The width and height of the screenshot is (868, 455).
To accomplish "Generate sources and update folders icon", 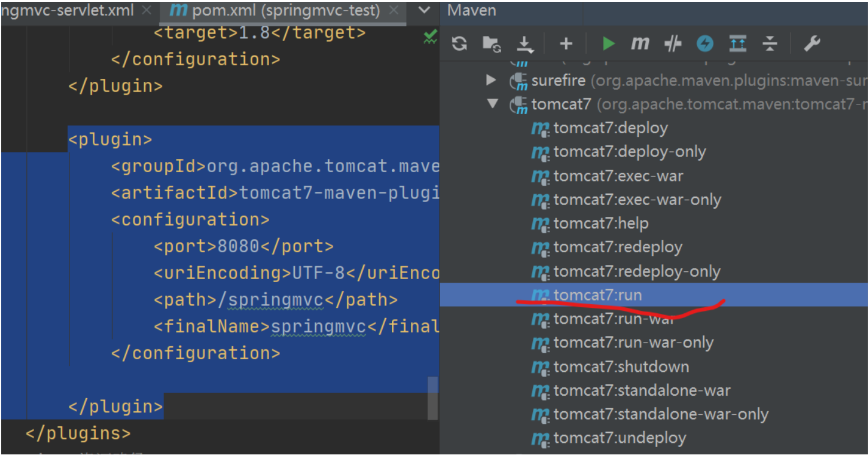I will click(491, 43).
